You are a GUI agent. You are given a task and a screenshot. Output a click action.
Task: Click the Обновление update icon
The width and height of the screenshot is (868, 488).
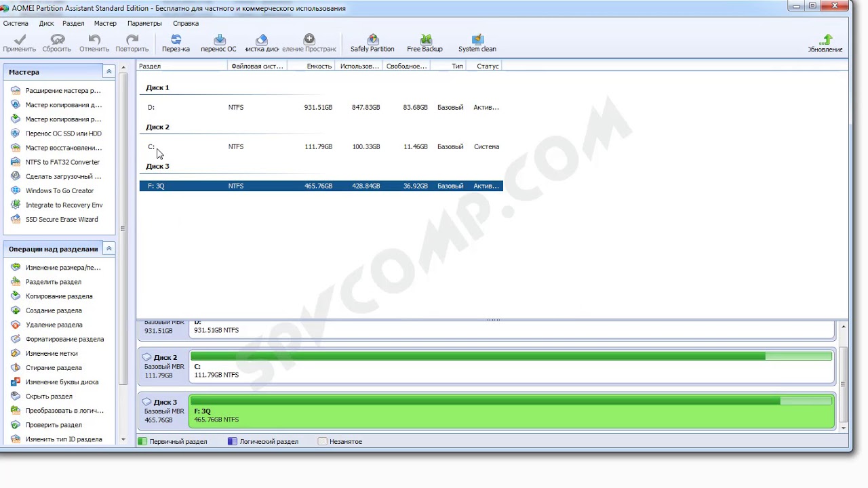click(x=825, y=43)
